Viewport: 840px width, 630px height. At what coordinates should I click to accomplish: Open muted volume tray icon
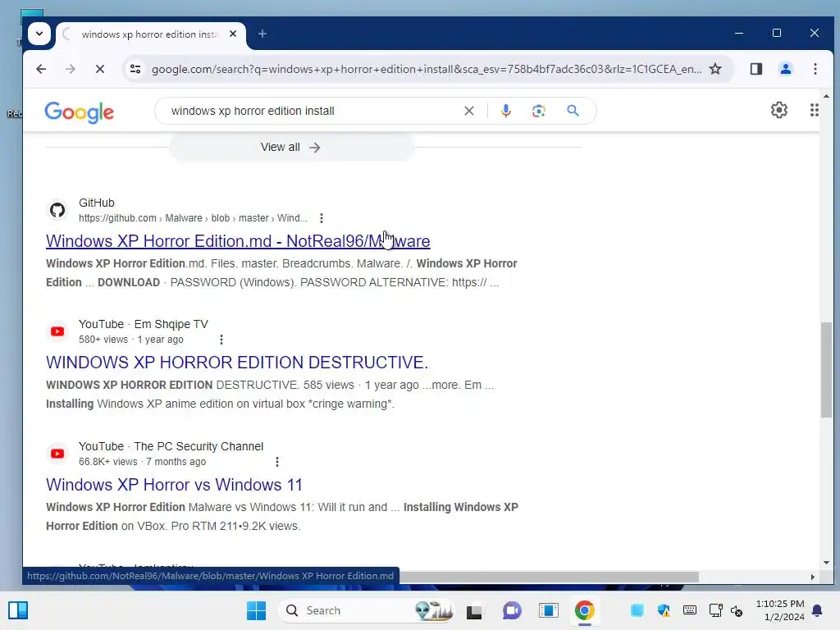737,610
